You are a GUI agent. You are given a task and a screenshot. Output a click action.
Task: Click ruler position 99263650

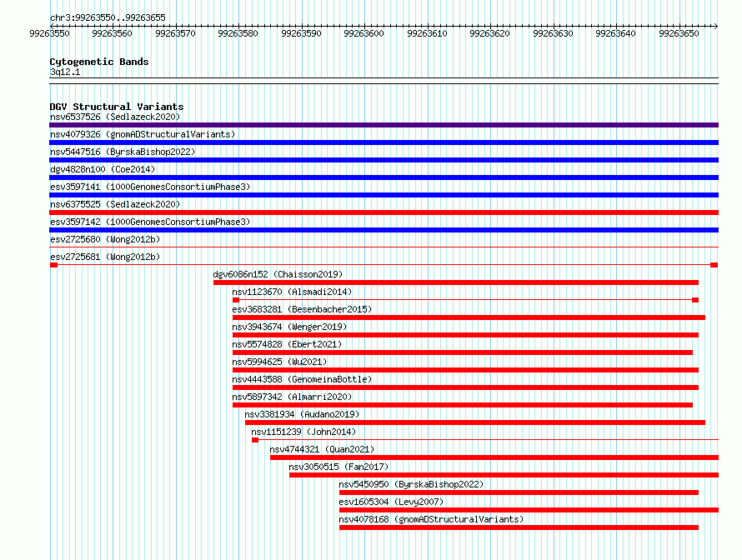[679, 33]
